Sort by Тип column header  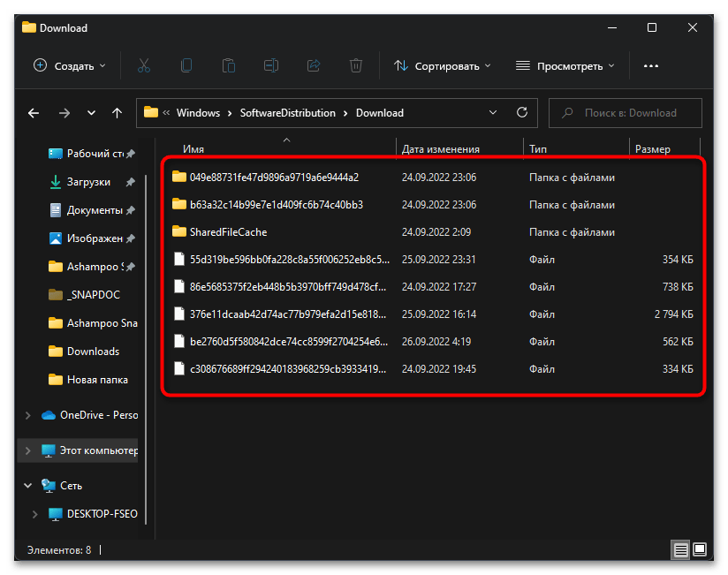538,149
